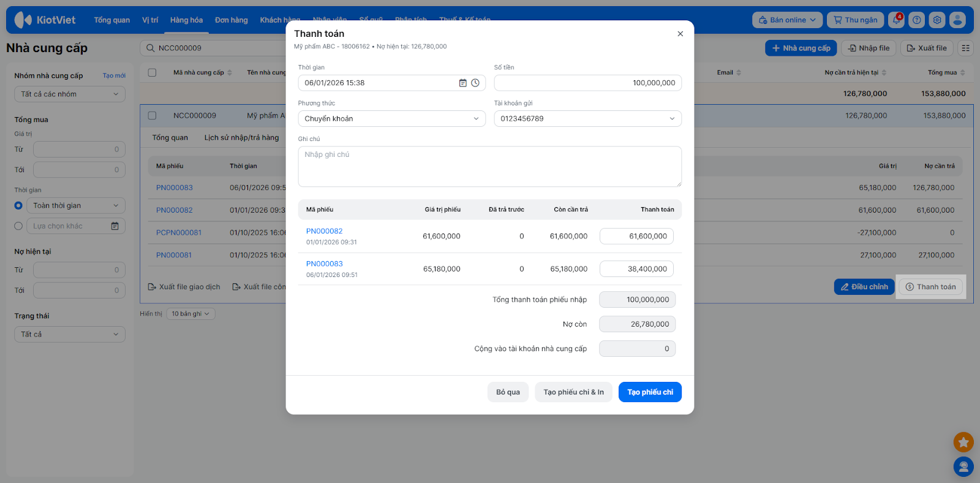980x483 pixels.
Task: Click the Thanh toán button behind the dialog
Action: 931,287
